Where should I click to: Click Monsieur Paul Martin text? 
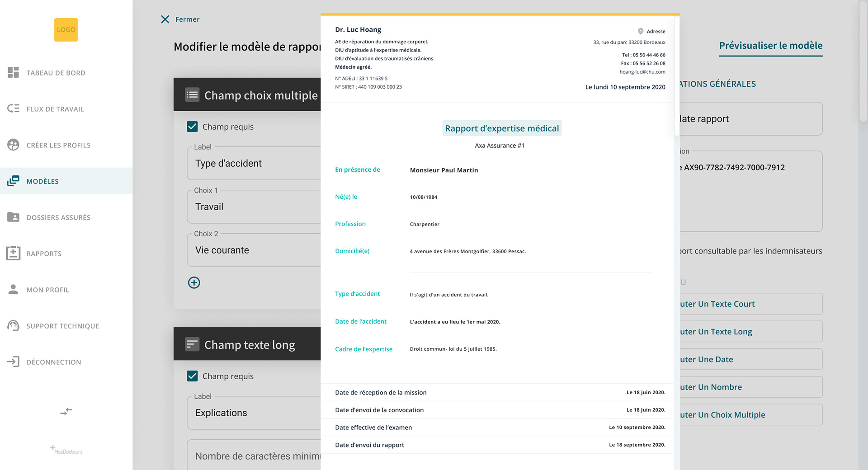444,170
